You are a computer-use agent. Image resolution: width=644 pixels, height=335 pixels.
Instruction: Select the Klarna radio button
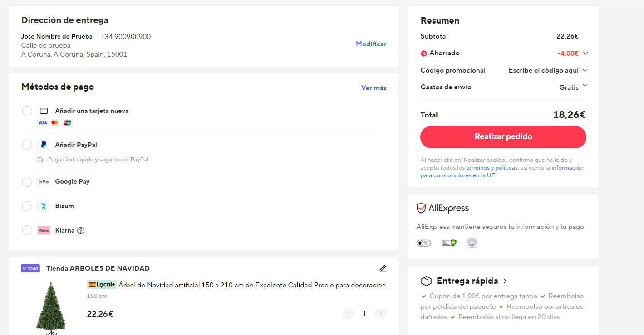[27, 230]
